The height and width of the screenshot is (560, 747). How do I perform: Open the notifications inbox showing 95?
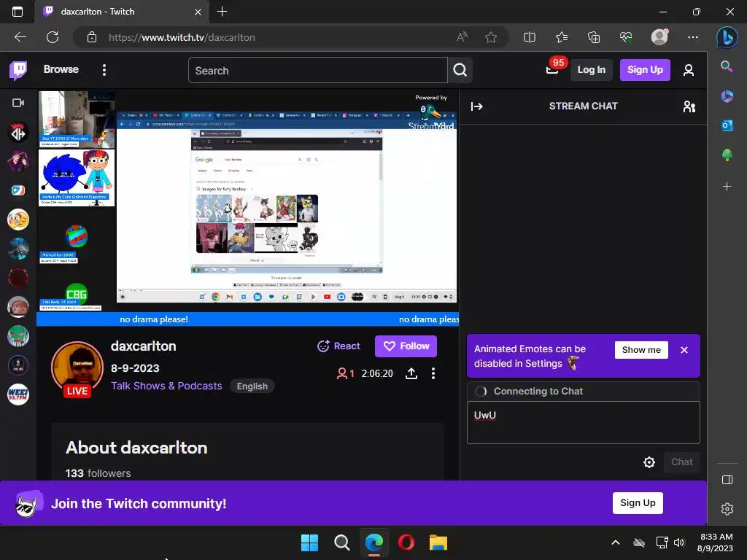coord(553,69)
